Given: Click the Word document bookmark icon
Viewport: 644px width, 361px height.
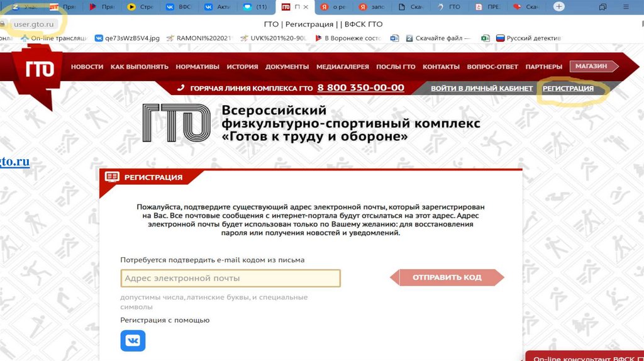Looking at the screenshot, I should tap(394, 38).
